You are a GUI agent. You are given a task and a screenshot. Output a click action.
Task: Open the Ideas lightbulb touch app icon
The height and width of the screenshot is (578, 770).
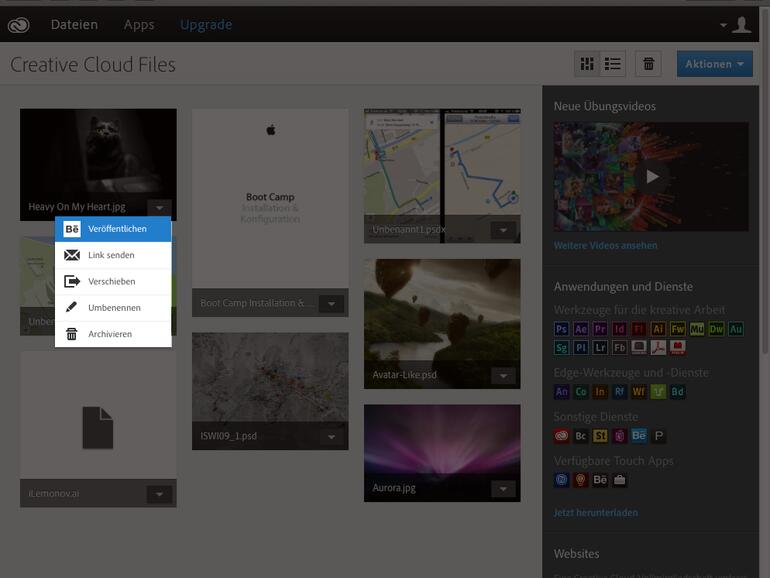[580, 480]
